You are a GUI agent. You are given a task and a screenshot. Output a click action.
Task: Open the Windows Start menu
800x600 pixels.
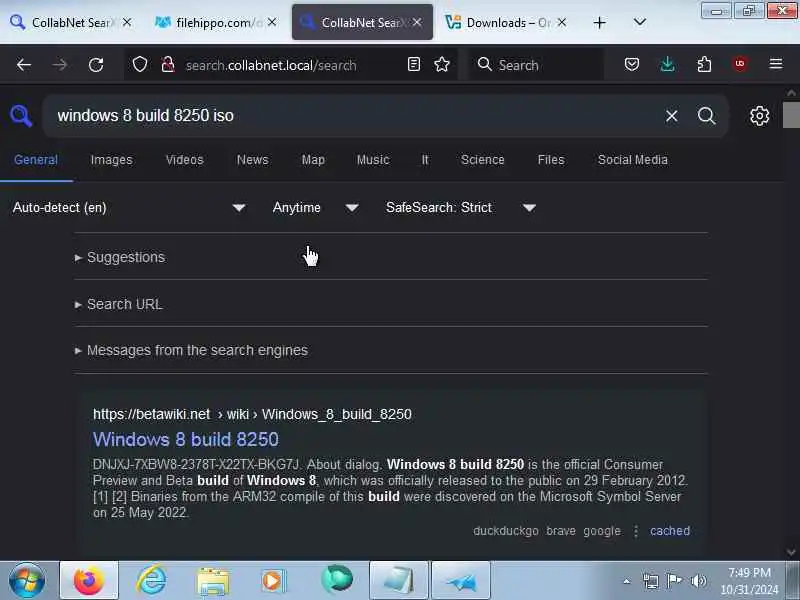point(27,580)
